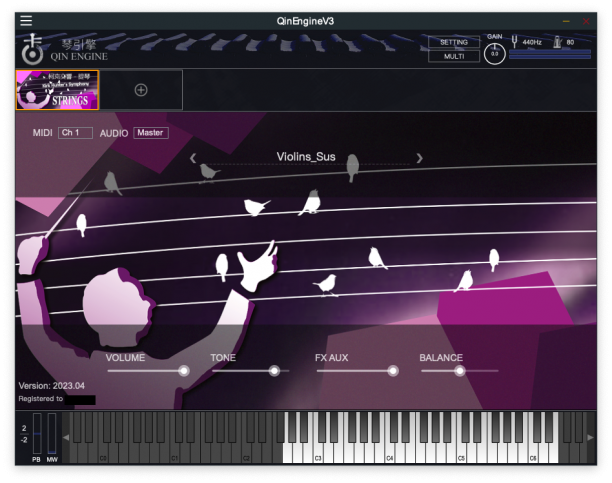Click the C3 piano key

[318, 454]
